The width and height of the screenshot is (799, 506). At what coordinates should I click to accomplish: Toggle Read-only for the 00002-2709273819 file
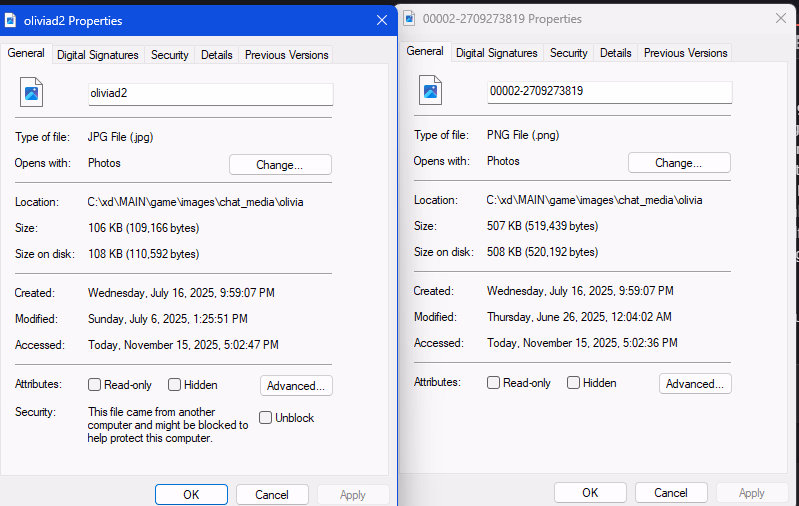click(494, 383)
